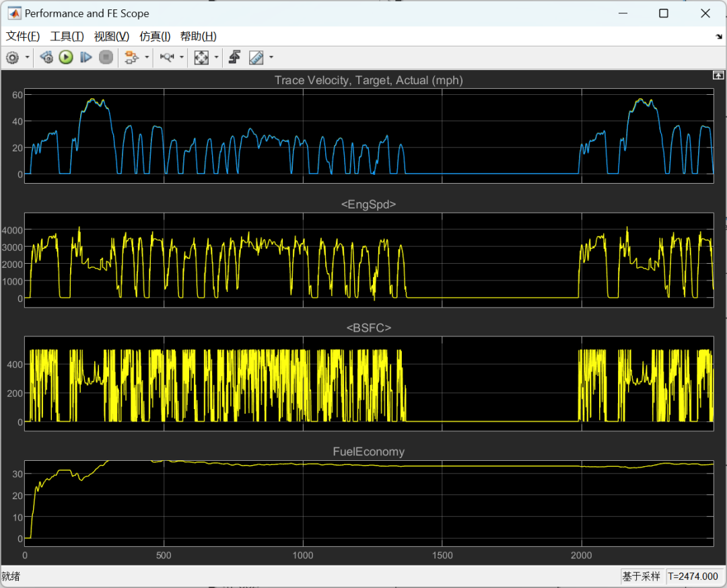Viewport: 727px width, 588px height.
Task: Close the Performance and FE Scope window
Action: point(705,13)
